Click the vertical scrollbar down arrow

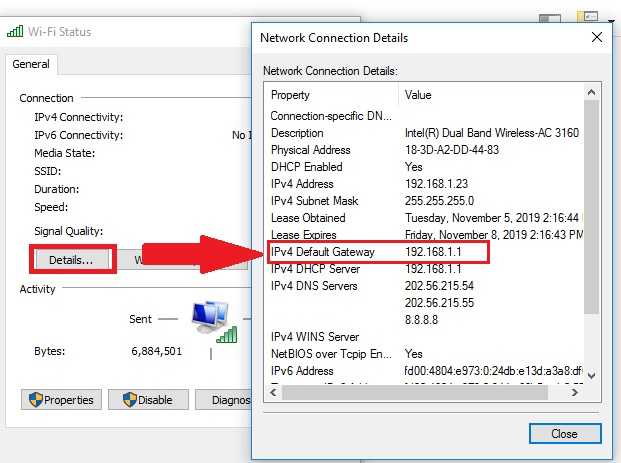pos(592,375)
